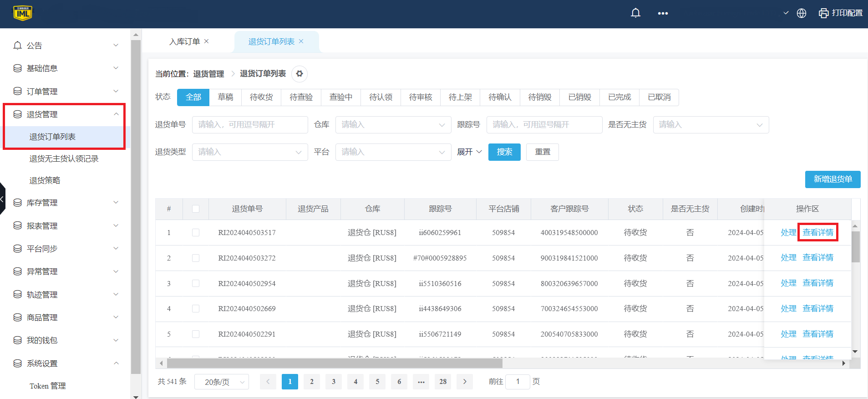Close the 入库订单 tab
Screen dimensions: 868x399
[206, 41]
